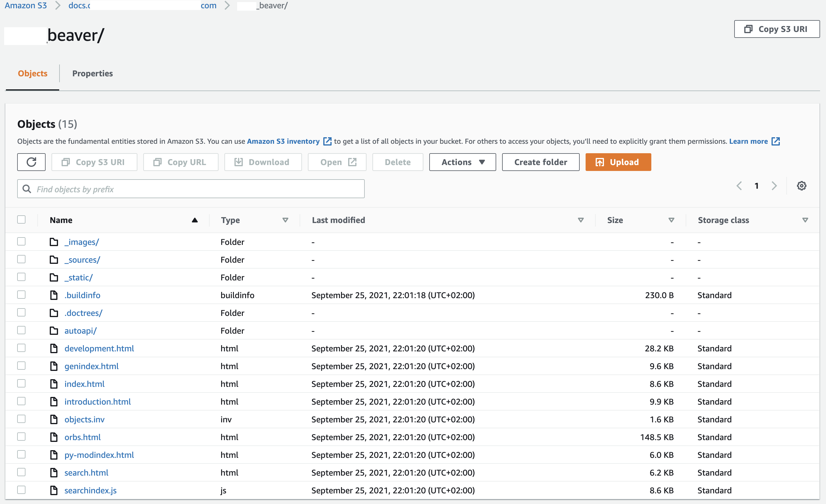
Task: Open the development.html object link
Action: 99,348
